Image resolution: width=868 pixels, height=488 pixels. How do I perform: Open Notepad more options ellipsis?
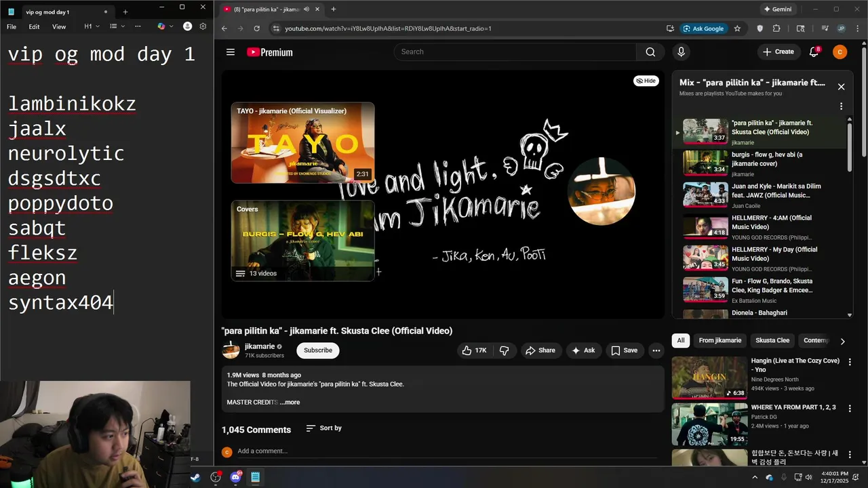138,26
